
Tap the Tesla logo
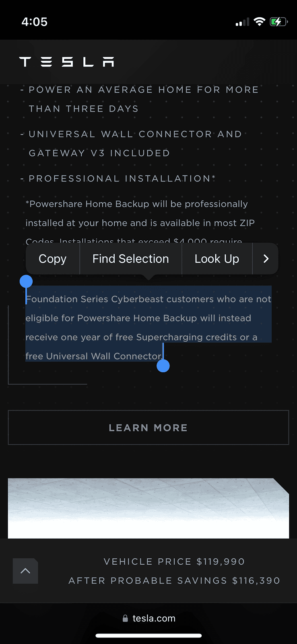(66, 62)
